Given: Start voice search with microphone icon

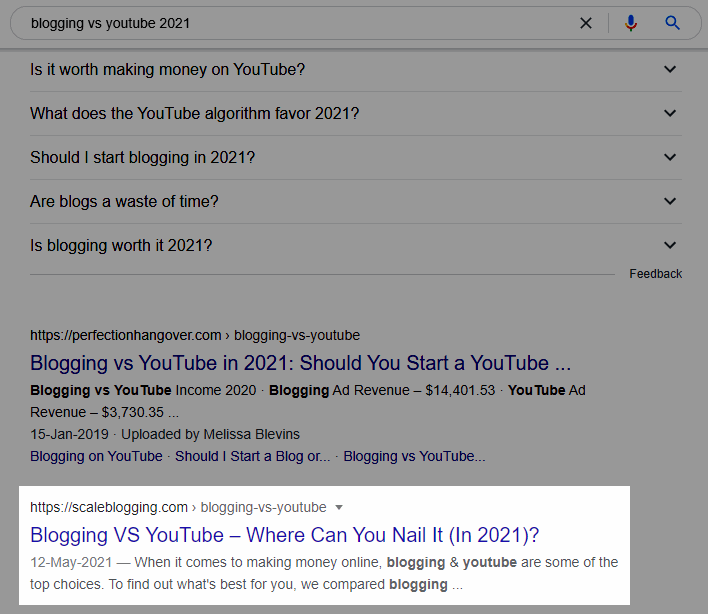Looking at the screenshot, I should [631, 23].
